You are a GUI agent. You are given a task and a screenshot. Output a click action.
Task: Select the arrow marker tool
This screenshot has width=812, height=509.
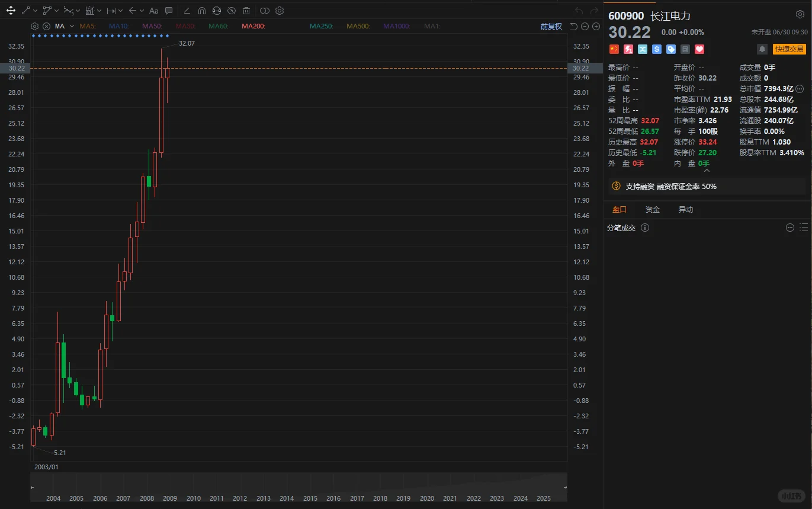(x=133, y=11)
